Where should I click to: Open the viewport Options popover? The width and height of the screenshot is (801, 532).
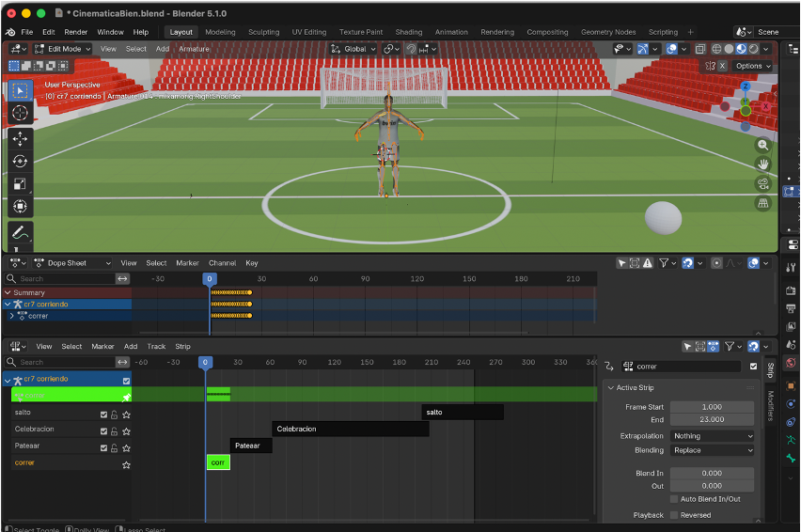click(x=752, y=66)
